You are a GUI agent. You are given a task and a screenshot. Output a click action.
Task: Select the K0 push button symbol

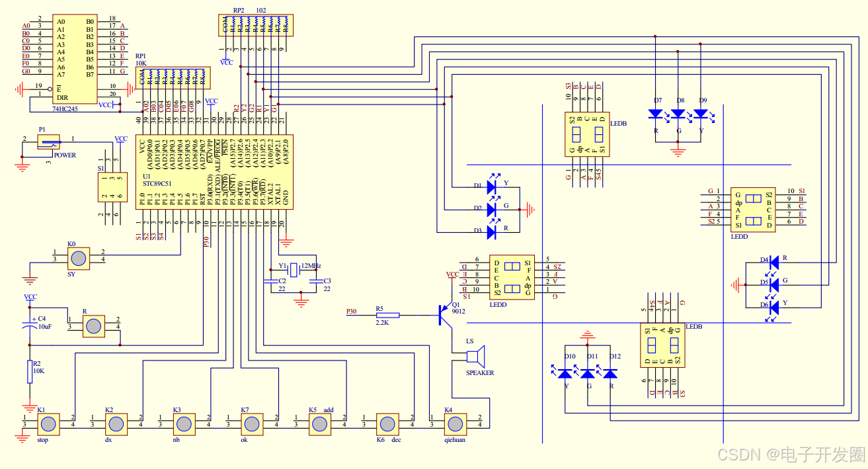pyautogui.click(x=78, y=257)
